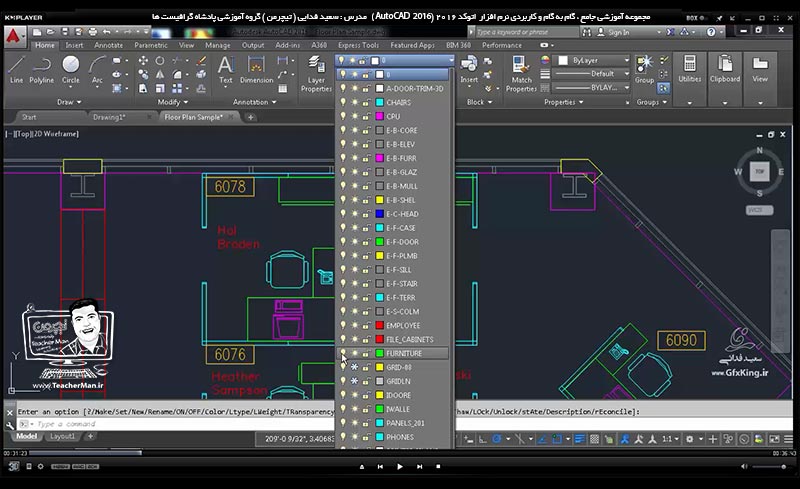Collapse the layer dropdown arrow

[x=451, y=60]
